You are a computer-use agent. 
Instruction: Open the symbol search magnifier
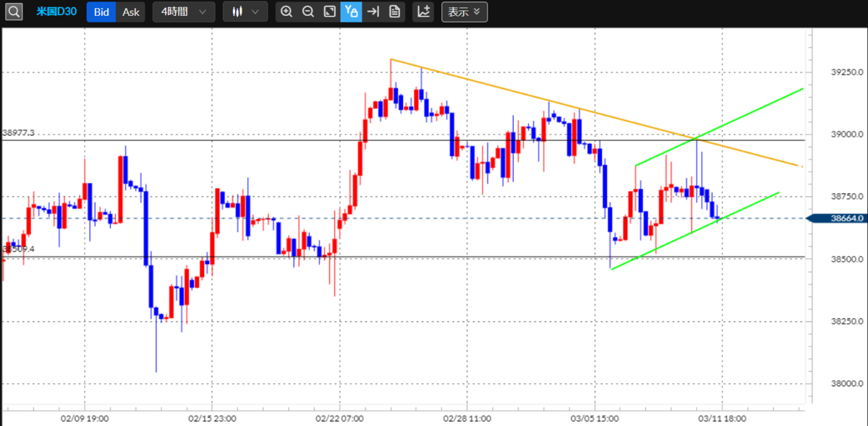[15, 12]
